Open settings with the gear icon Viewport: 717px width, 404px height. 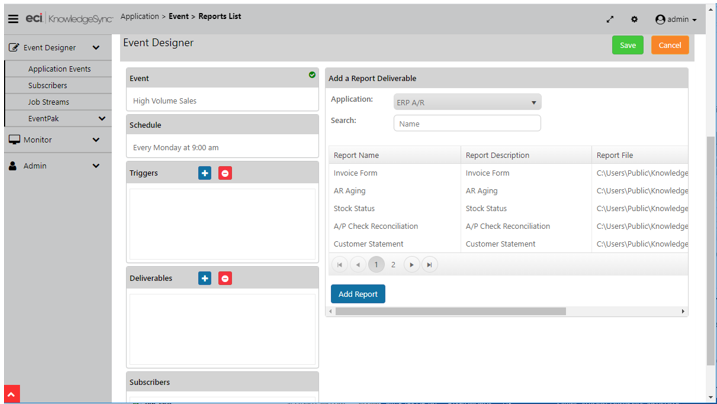click(634, 19)
